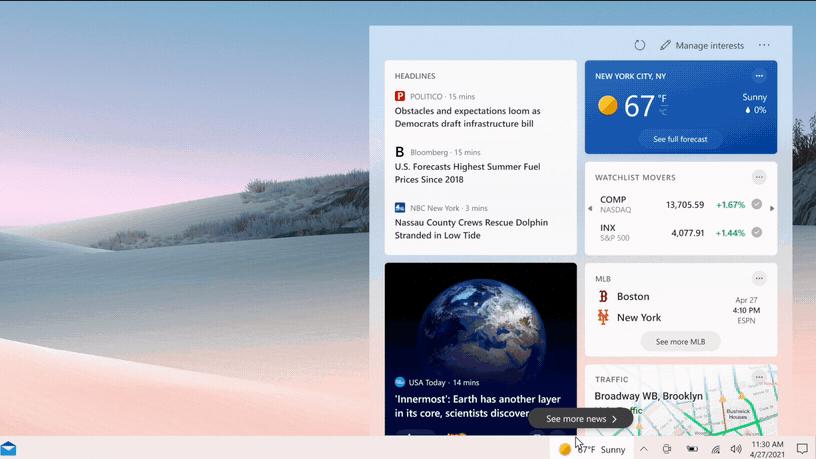Open the volume speaker icon

(x=736, y=449)
